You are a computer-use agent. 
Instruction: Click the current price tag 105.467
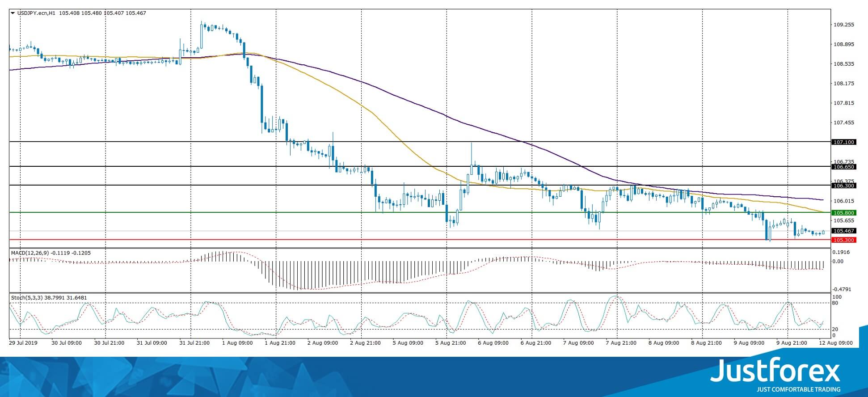[843, 231]
